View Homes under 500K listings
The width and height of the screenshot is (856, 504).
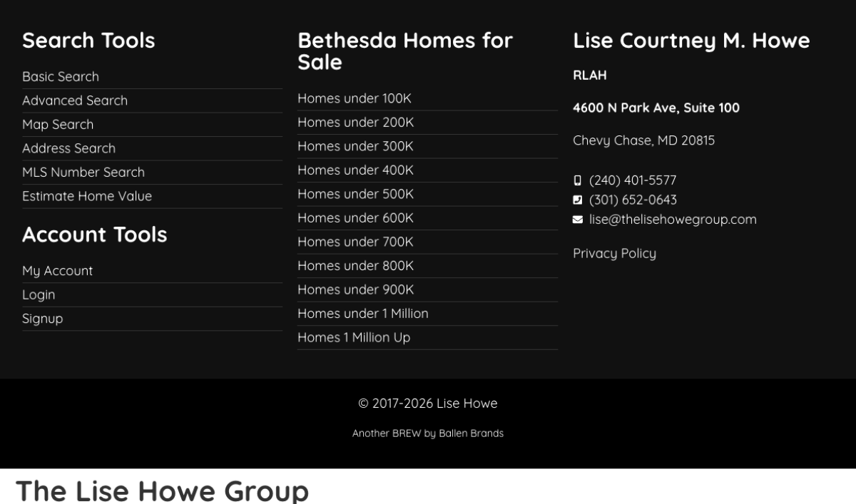(355, 194)
